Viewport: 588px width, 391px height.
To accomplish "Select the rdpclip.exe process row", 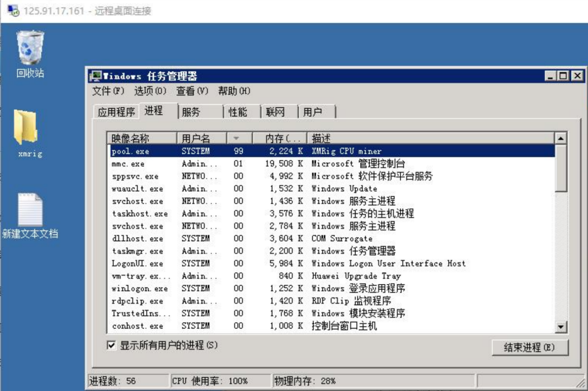I will [331, 301].
